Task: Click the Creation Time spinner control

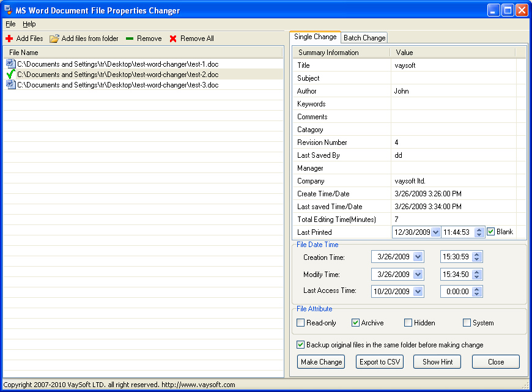Action: tap(477, 257)
